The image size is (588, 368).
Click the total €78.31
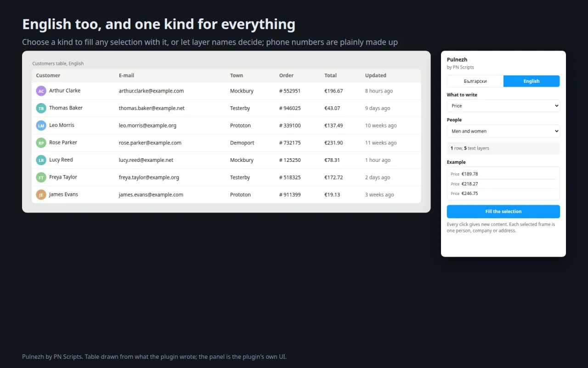click(x=332, y=160)
